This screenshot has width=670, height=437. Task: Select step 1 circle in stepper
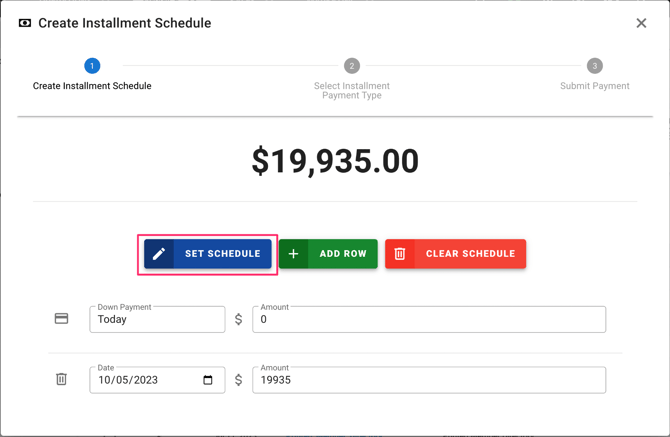(92, 66)
